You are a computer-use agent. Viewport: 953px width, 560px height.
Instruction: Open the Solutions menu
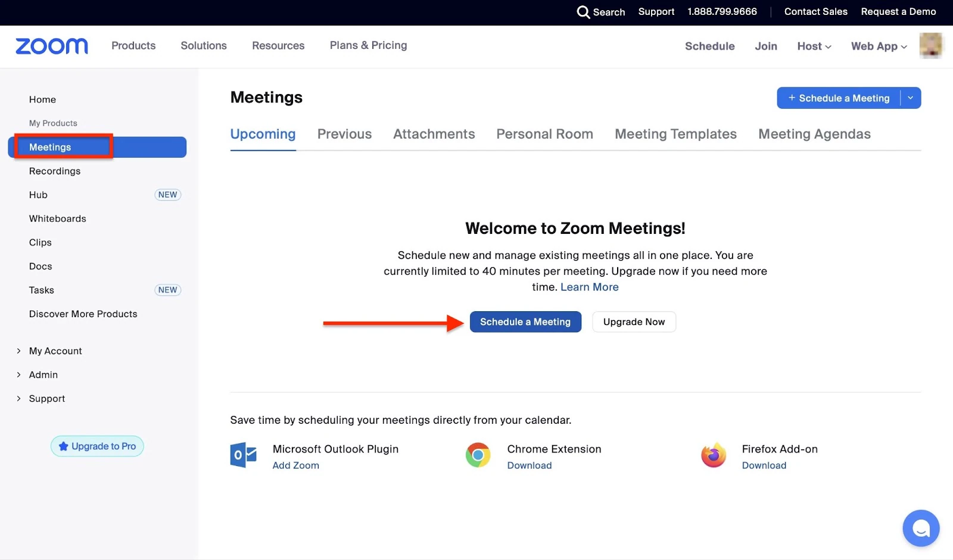[204, 46]
